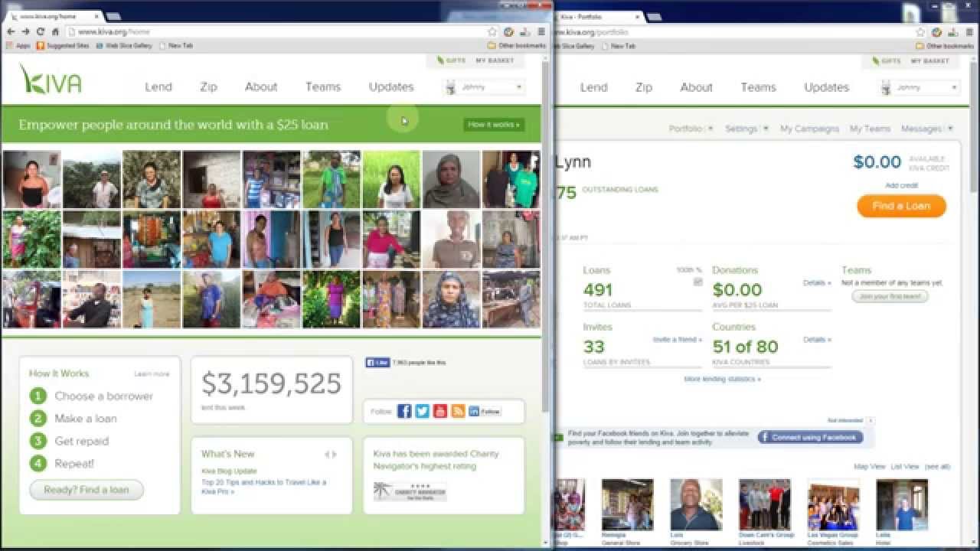The width and height of the screenshot is (980, 551).
Task: Open Johnny user dropdown on home page
Action: coord(484,87)
